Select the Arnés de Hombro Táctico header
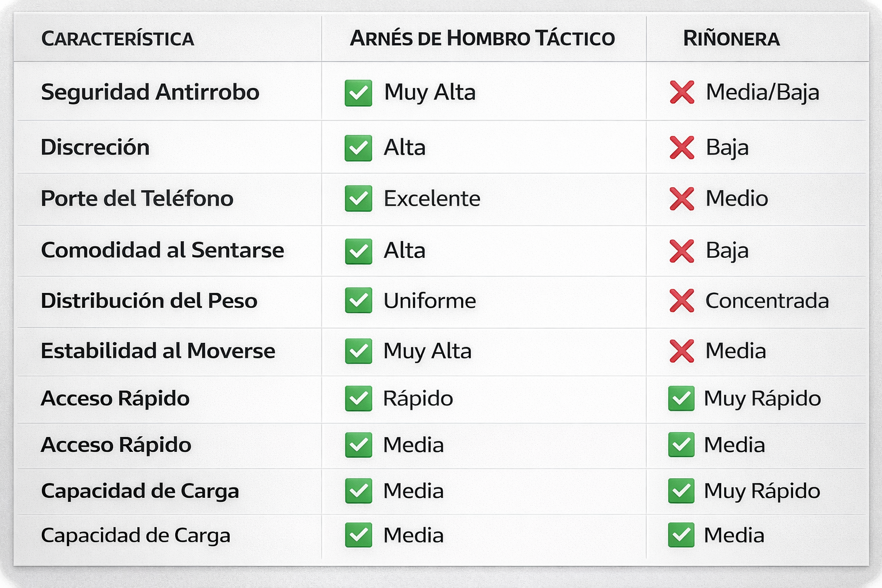 point(482,38)
